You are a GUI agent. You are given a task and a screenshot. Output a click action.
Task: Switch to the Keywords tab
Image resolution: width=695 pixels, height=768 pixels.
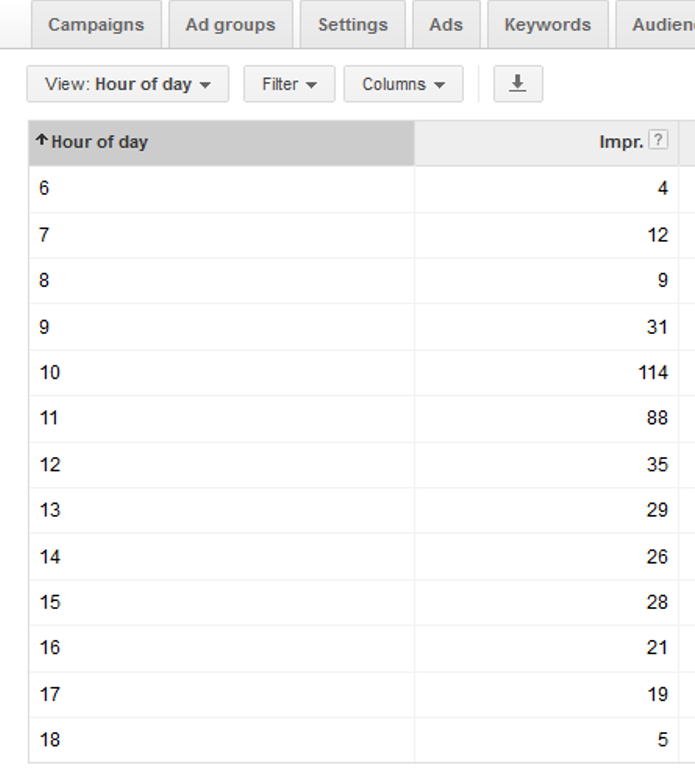pos(548,24)
